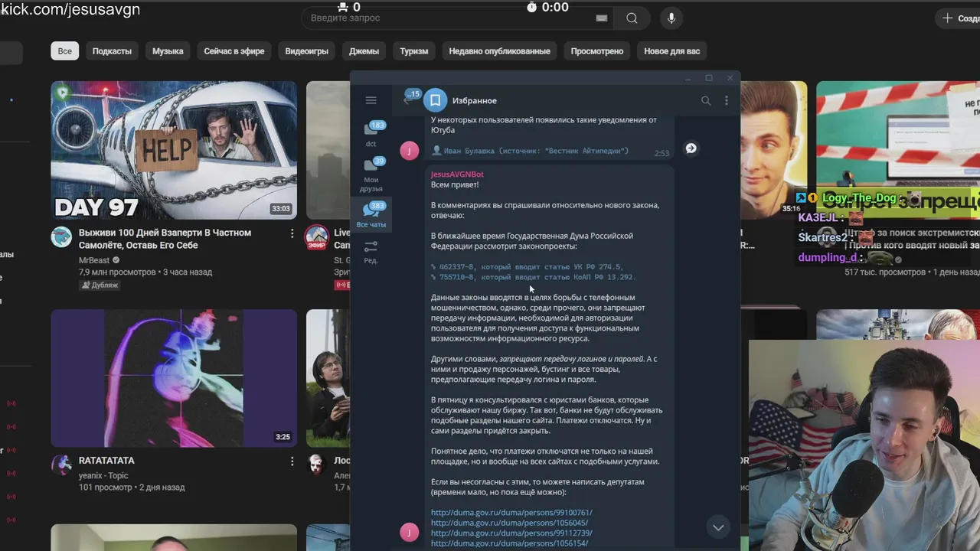Click the back arrow with 15 badge in Telegram
This screenshot has height=551, width=980.
click(410, 99)
